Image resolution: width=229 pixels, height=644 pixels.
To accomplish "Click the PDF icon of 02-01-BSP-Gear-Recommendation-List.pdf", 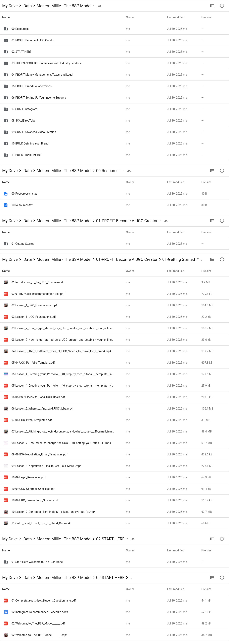I will point(6,294).
